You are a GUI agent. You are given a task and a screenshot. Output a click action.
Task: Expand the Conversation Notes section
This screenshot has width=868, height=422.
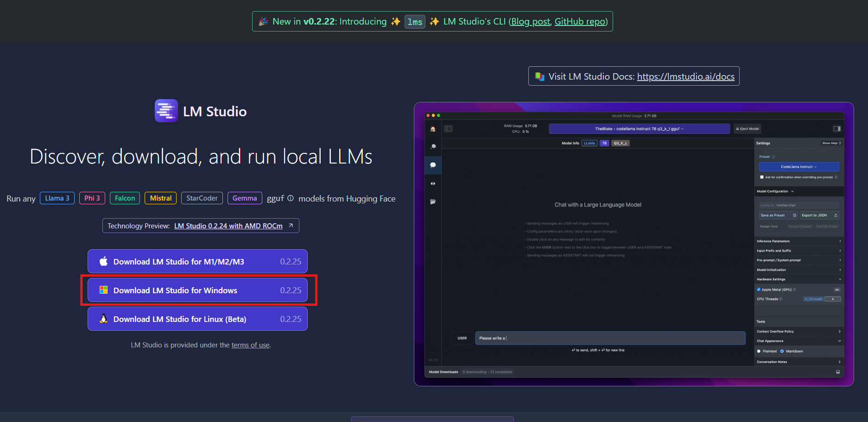pos(799,362)
